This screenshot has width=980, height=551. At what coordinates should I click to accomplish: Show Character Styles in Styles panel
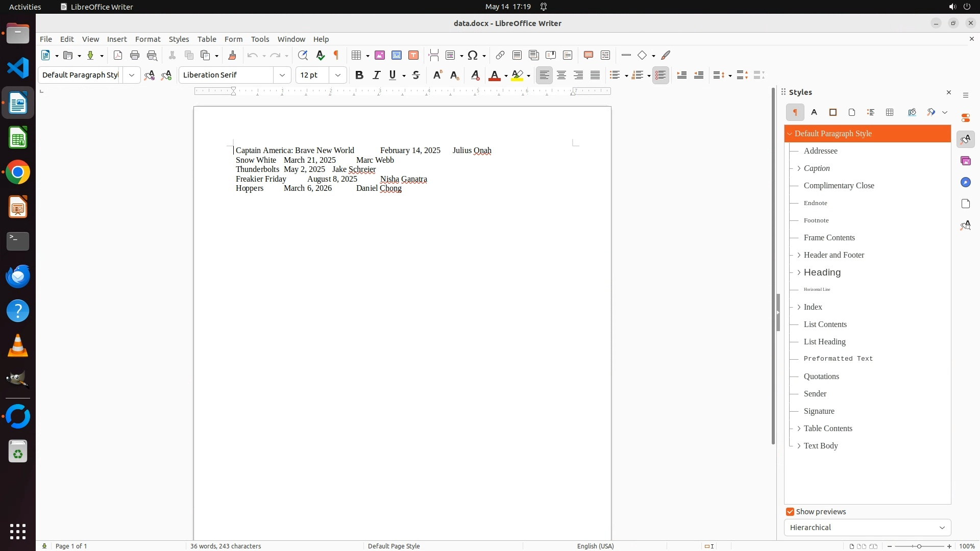click(x=814, y=112)
